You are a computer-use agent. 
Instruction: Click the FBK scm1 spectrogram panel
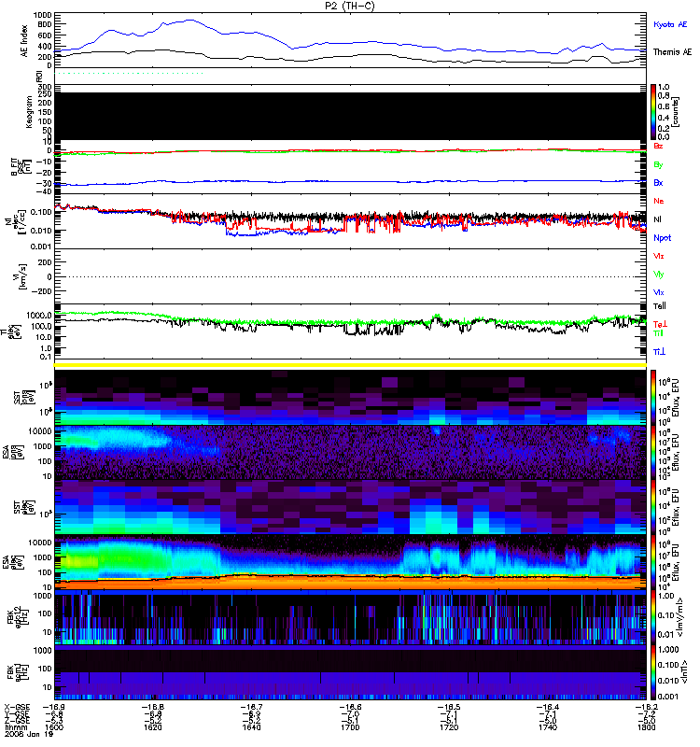(350, 672)
